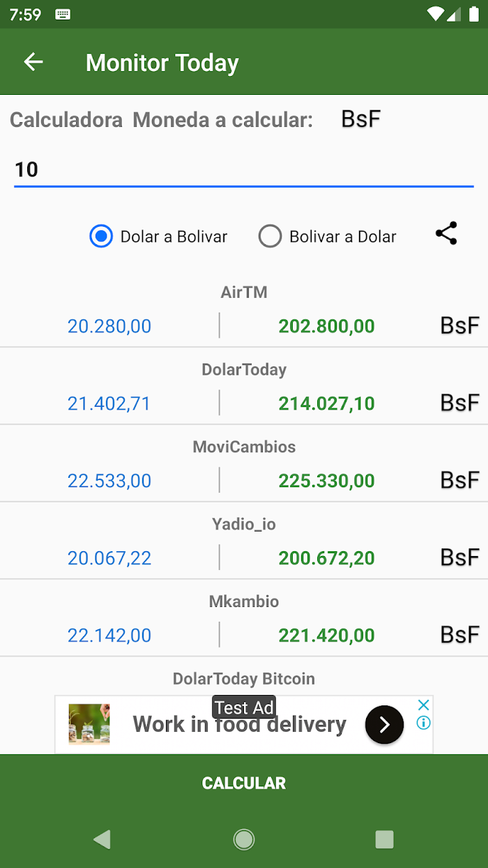Tap the Yadio_io converted amount 200.672,20
This screenshot has height=868, width=488.
(326, 558)
